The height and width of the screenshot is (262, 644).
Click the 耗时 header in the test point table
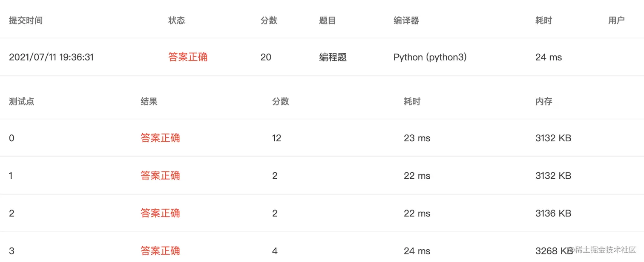point(412,102)
